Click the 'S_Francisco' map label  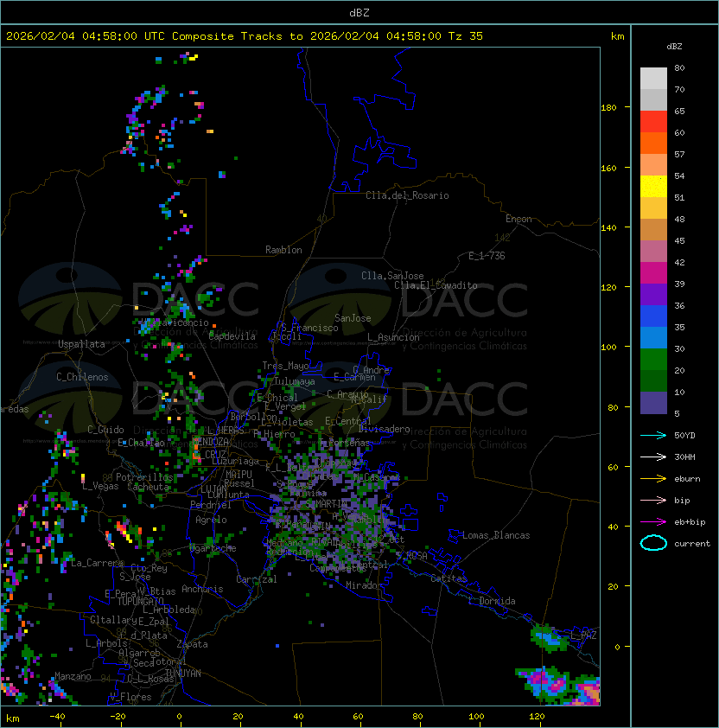pos(309,328)
